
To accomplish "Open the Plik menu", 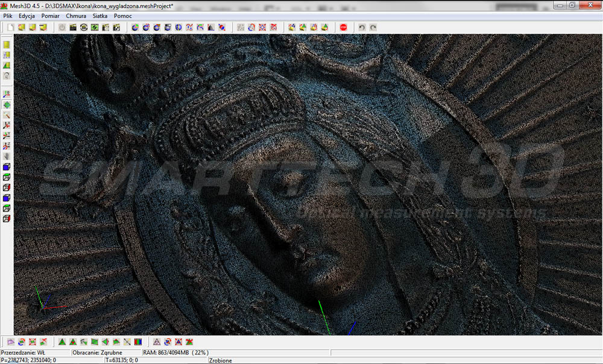I will coord(8,16).
